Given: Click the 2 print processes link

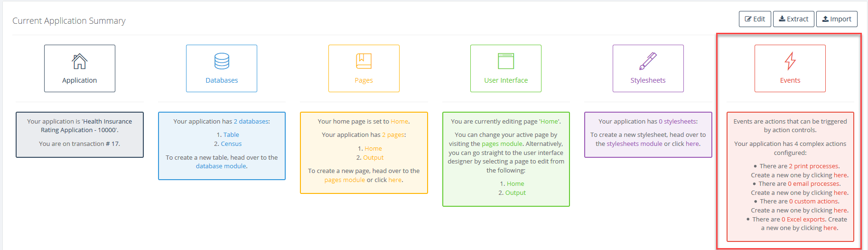Looking at the screenshot, I should [x=813, y=166].
